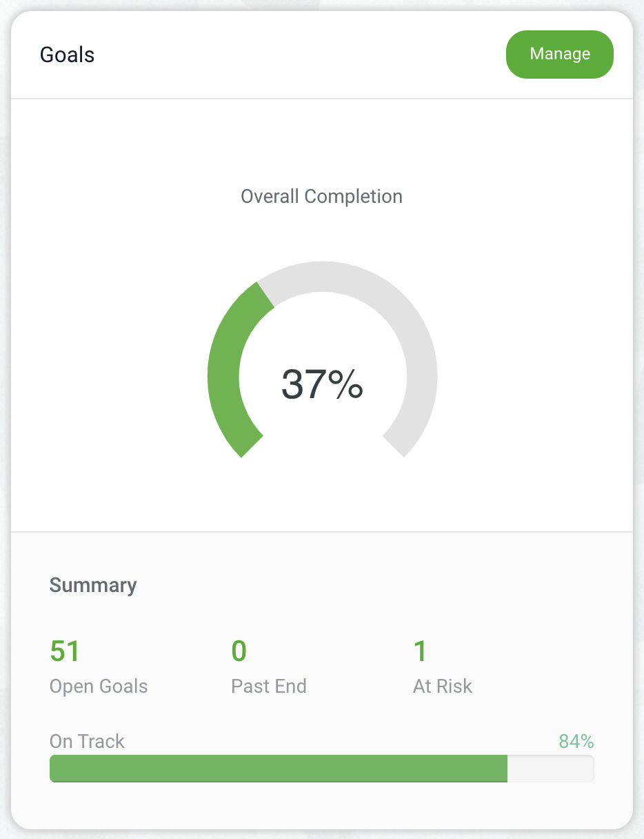Image resolution: width=644 pixels, height=839 pixels.
Task: Click the Past End label text
Action: pyautogui.click(x=269, y=686)
